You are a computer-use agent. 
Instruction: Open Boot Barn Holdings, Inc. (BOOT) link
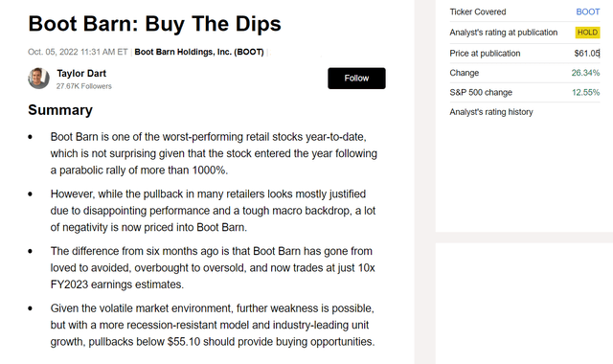point(199,52)
